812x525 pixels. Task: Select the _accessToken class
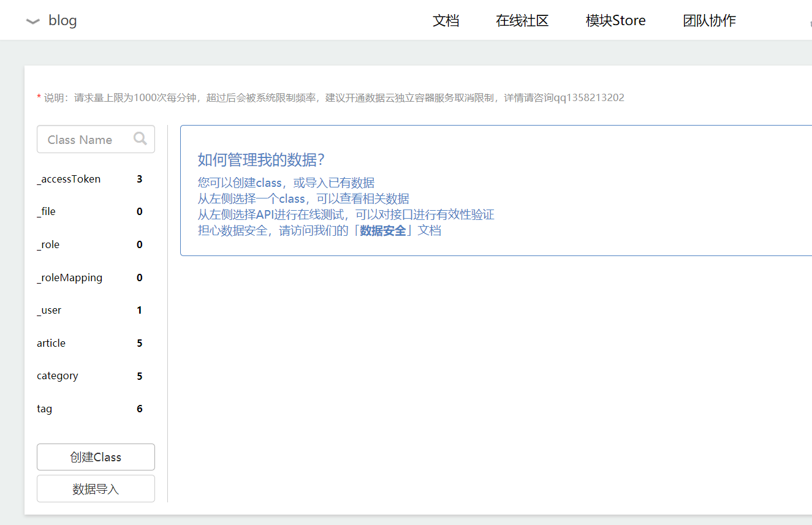[69, 179]
